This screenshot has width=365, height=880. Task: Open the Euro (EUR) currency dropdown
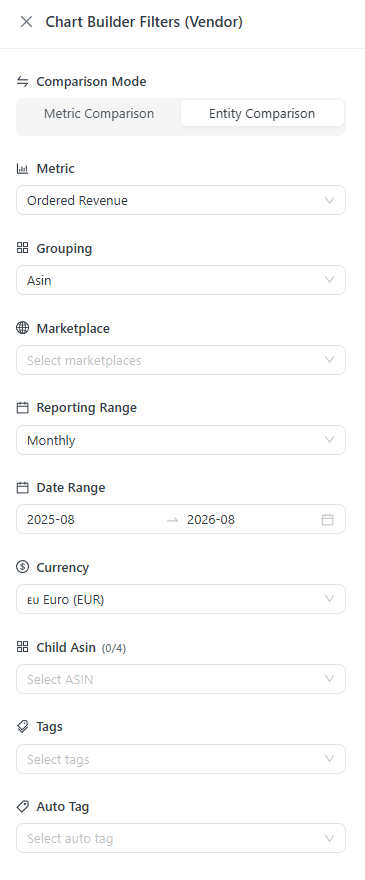pyautogui.click(x=181, y=599)
